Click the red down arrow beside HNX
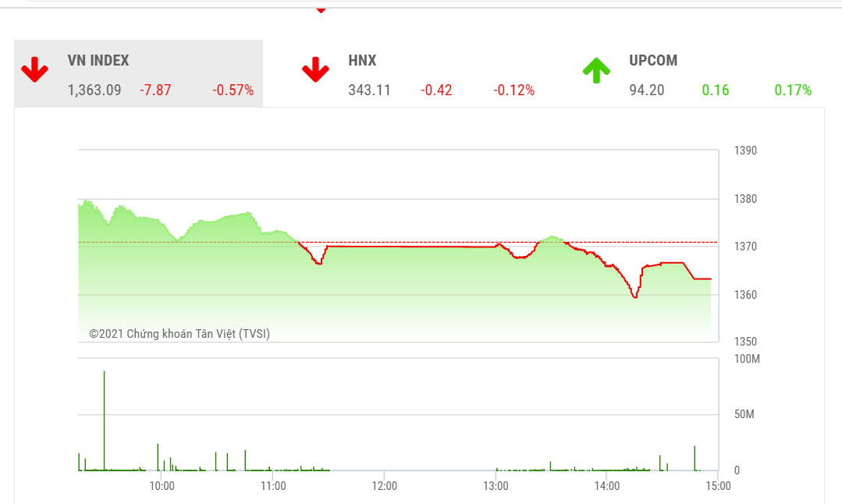This screenshot has width=842, height=504. (315, 69)
